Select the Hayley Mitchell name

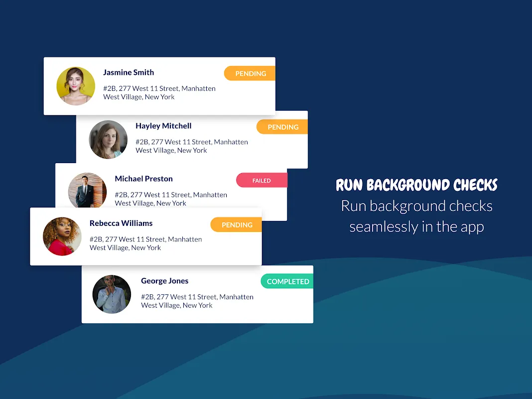(x=163, y=126)
